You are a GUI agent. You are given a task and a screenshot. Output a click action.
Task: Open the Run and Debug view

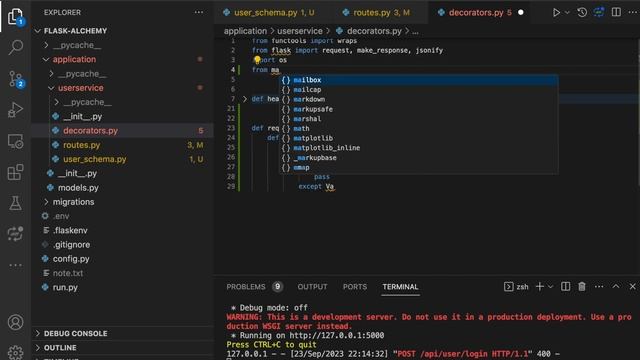coord(16,110)
